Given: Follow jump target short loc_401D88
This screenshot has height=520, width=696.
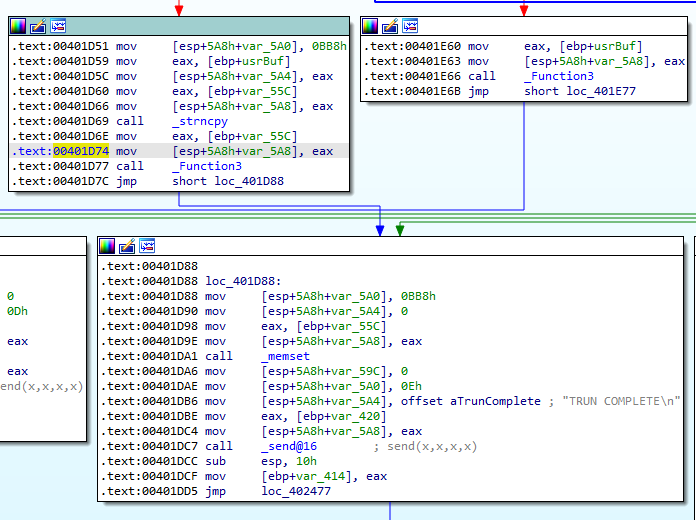Looking at the screenshot, I should [x=228, y=181].
